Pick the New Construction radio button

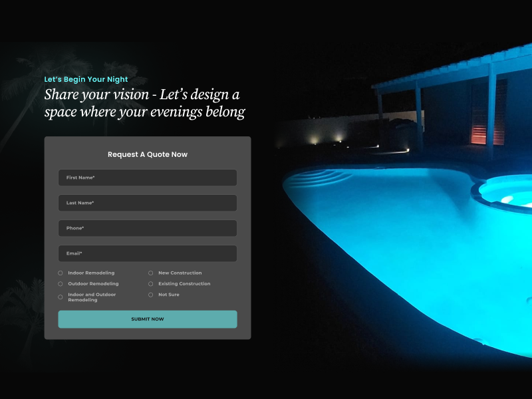click(x=151, y=273)
